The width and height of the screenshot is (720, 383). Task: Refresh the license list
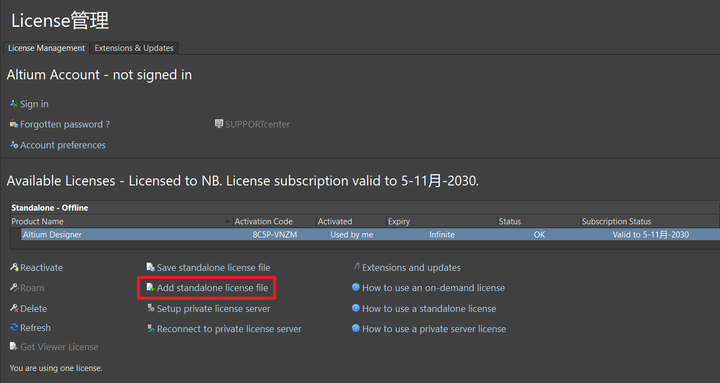[x=35, y=328]
